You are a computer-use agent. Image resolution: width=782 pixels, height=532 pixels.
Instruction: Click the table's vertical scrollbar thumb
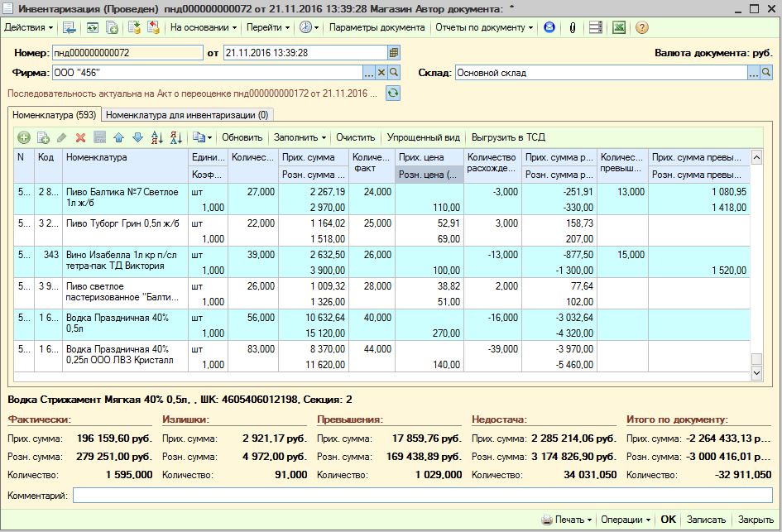click(756, 358)
